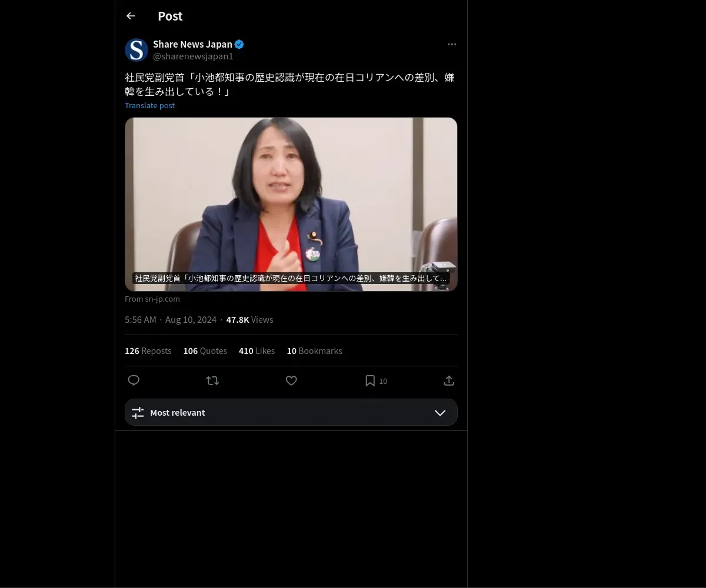The image size is (706, 588).
Task: Bookmark the post using bookmark icon
Action: [x=370, y=380]
